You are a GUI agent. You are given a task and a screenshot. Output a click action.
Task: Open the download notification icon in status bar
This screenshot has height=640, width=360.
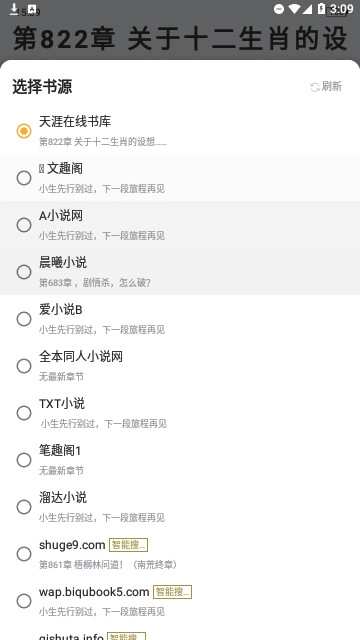pos(14,9)
